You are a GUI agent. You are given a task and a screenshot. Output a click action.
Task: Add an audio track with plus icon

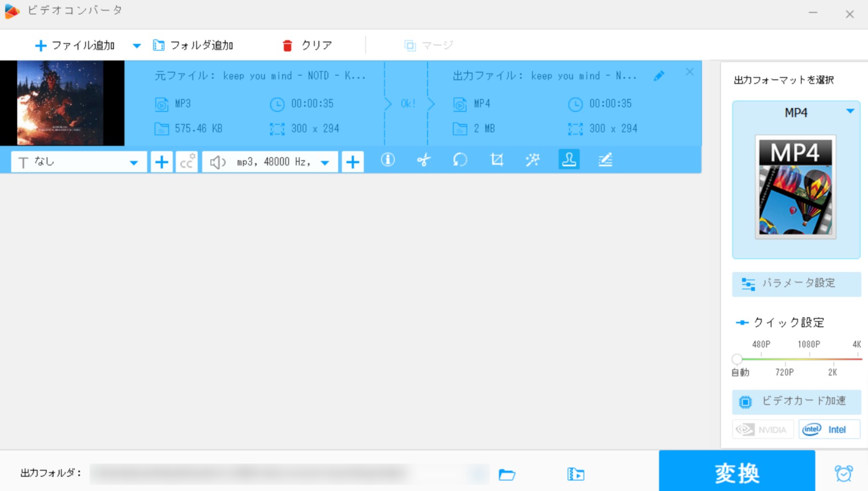[x=353, y=162]
